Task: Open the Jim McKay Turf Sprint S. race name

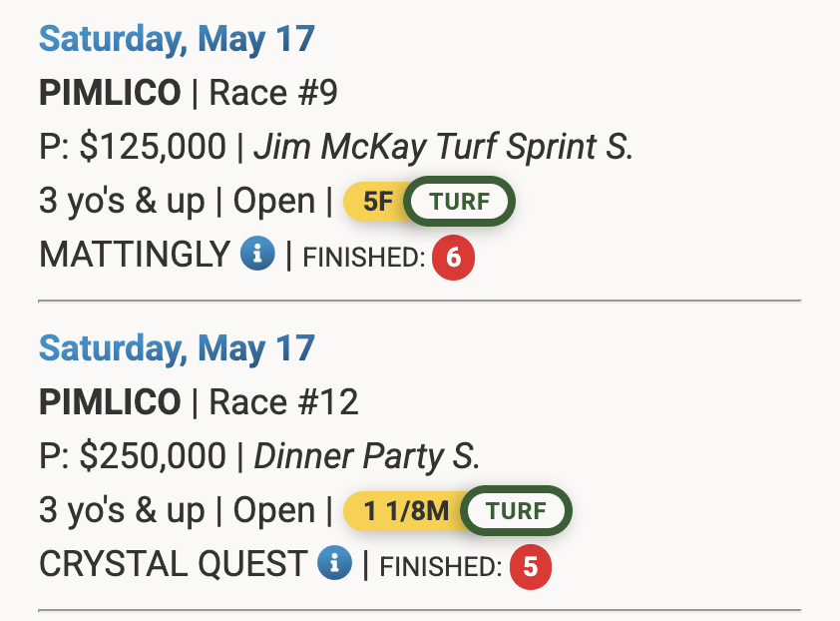Action: (443, 147)
